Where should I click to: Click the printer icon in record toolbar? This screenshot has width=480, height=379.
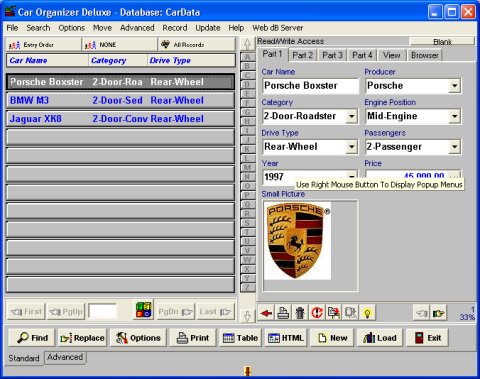pos(283,313)
